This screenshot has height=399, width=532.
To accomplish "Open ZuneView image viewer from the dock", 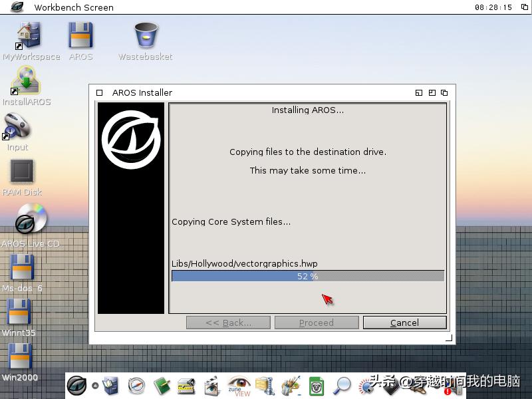I will tap(239, 386).
